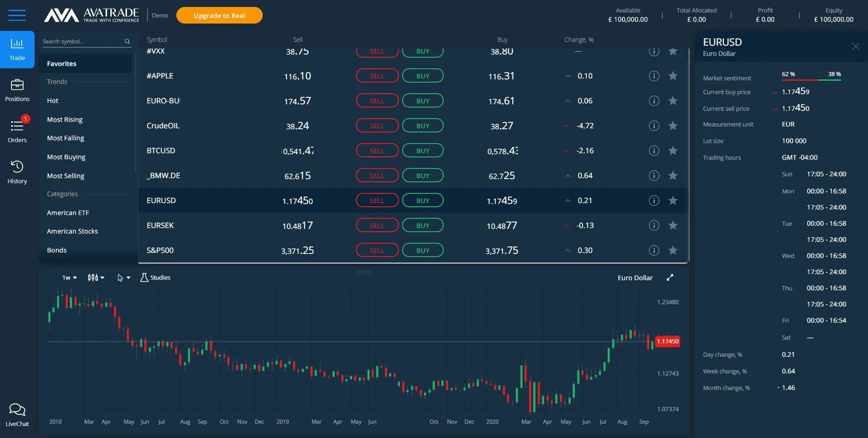Click Upgrade to Real button
The height and width of the screenshot is (438, 868).
click(219, 15)
